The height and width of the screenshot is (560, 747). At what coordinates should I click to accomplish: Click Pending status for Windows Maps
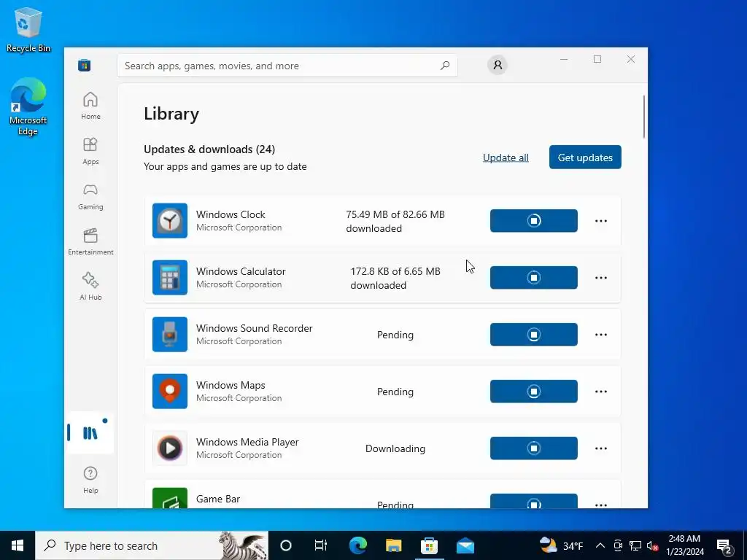tap(395, 392)
